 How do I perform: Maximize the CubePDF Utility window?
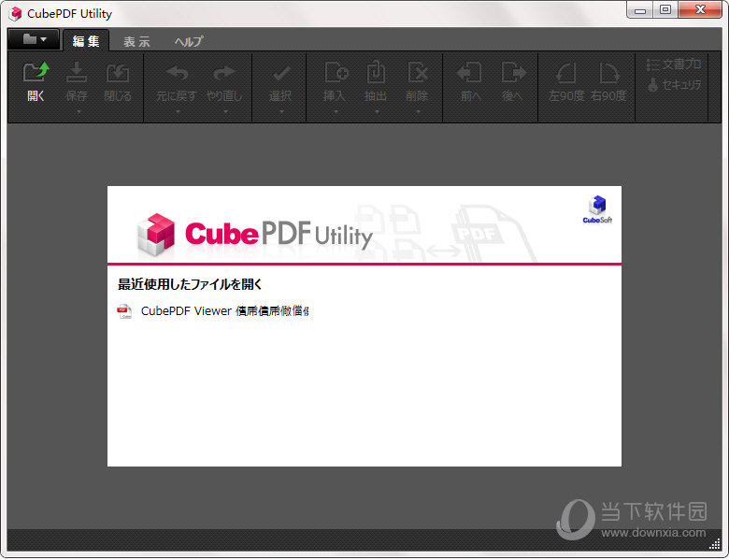tap(665, 10)
